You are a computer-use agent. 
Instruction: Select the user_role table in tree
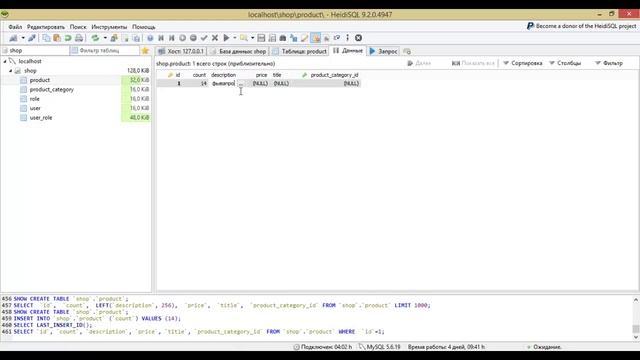click(x=41, y=118)
